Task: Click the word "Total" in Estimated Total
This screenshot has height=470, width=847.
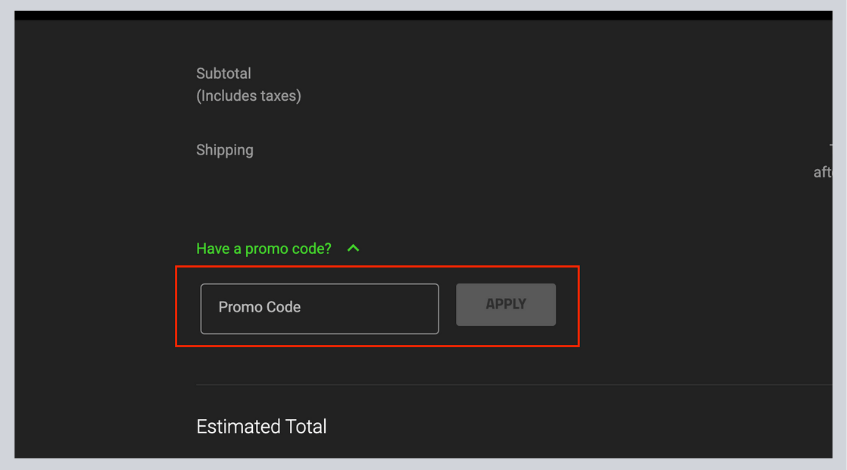Action: [x=306, y=427]
